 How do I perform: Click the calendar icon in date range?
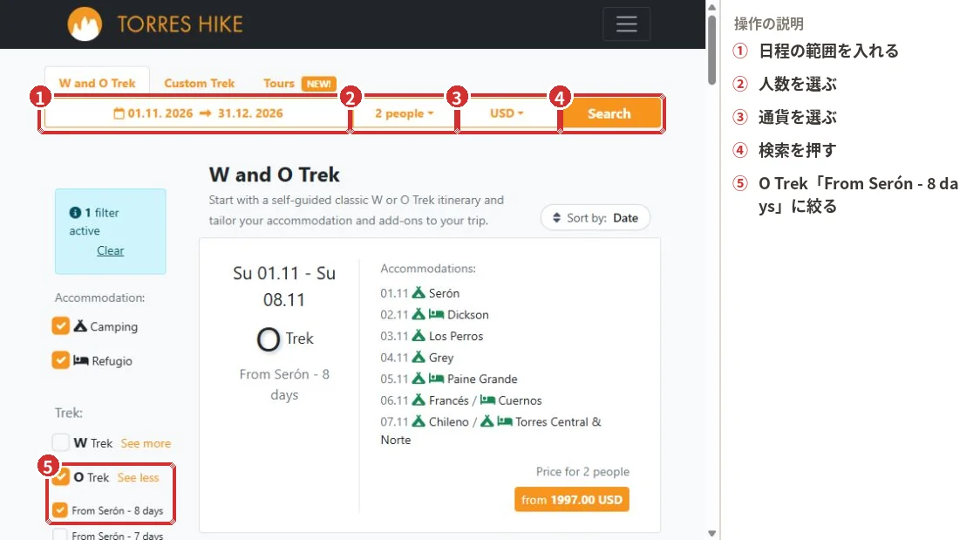[x=119, y=113]
